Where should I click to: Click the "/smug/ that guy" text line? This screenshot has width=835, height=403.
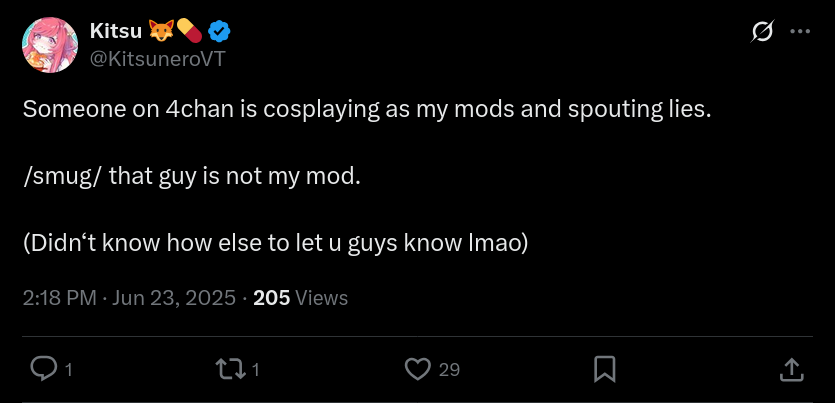[190, 176]
